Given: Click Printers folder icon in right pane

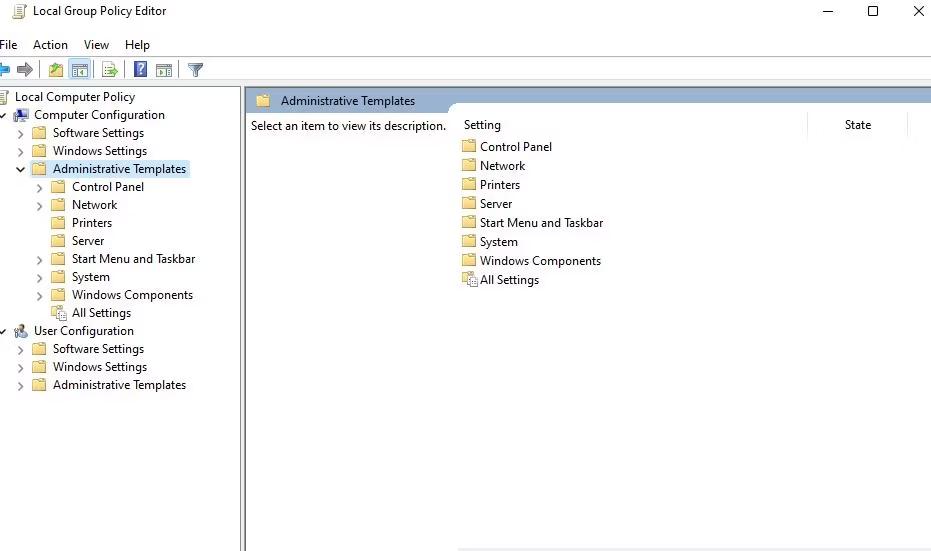Looking at the screenshot, I should [x=469, y=184].
